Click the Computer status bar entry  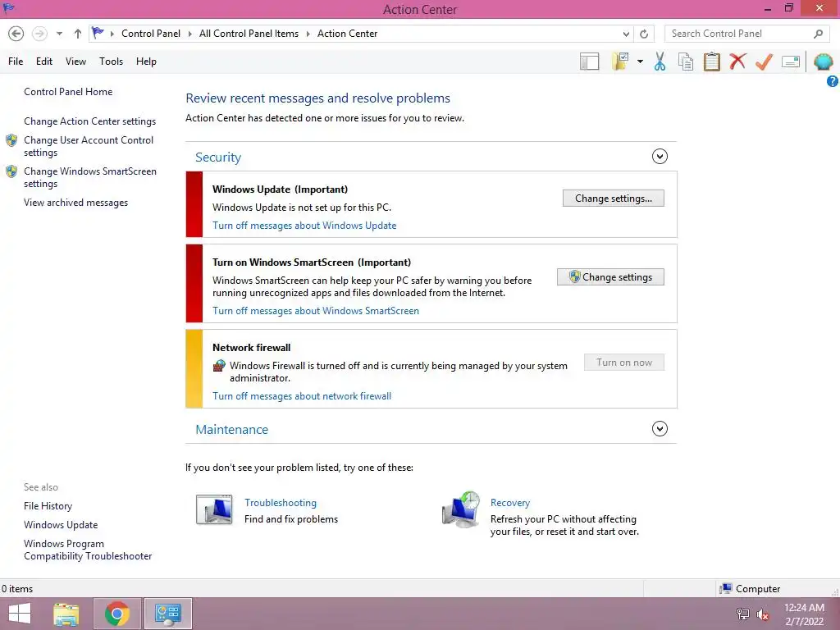pos(750,589)
